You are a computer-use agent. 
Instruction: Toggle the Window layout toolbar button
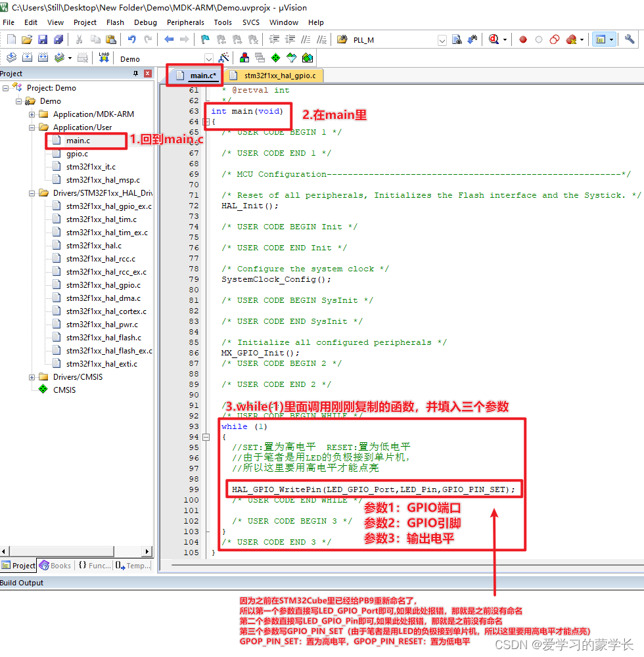(601, 40)
